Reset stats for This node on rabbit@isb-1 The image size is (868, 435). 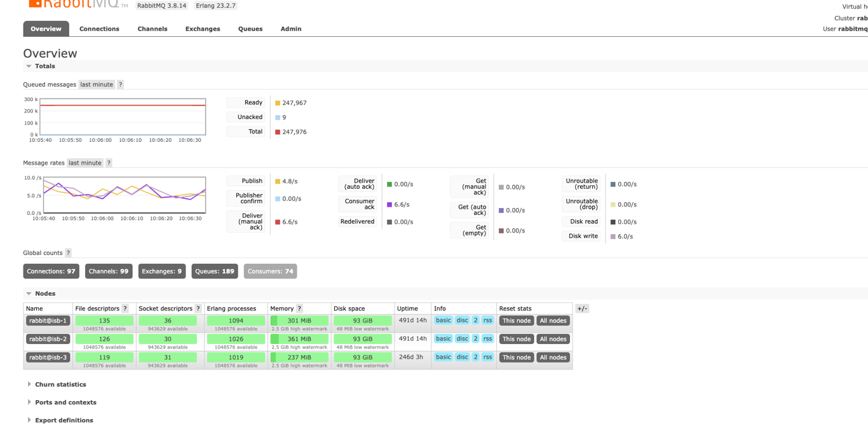tap(517, 321)
